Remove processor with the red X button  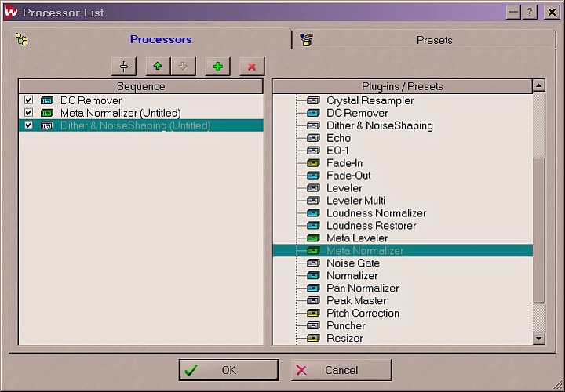point(252,66)
